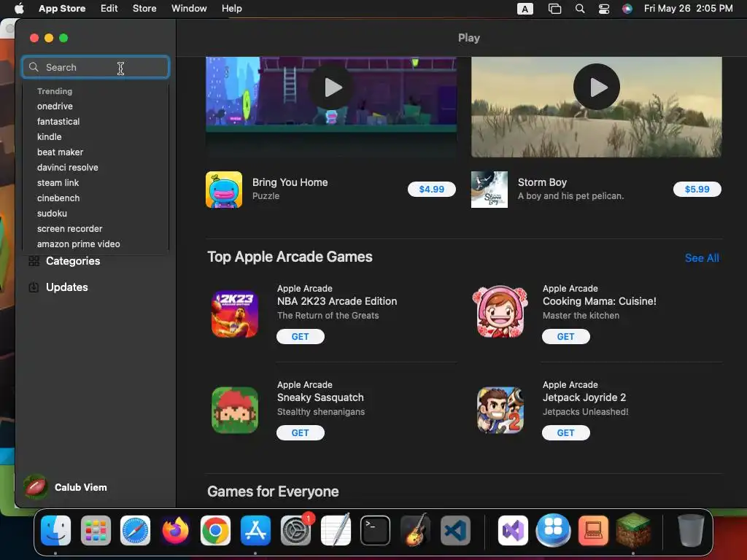
Task: Open the Apple menu
Action: (19, 9)
